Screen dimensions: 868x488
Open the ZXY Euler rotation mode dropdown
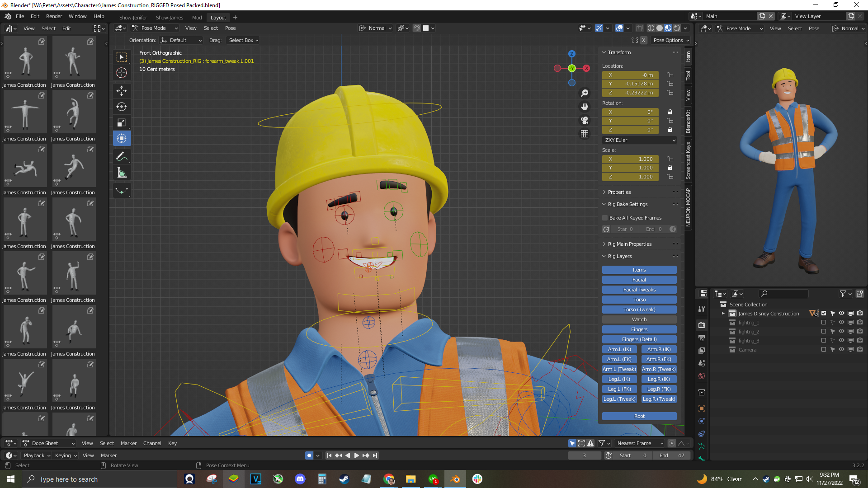click(639, 140)
